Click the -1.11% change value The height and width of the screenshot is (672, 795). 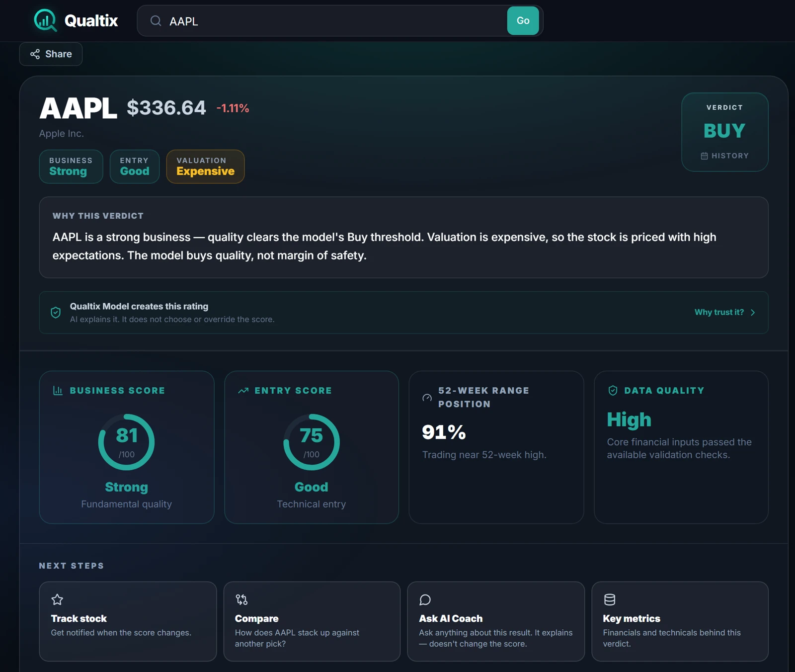233,108
